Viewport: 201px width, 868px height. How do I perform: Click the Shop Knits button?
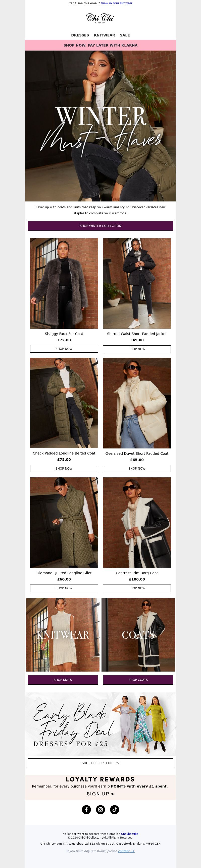[63, 680]
